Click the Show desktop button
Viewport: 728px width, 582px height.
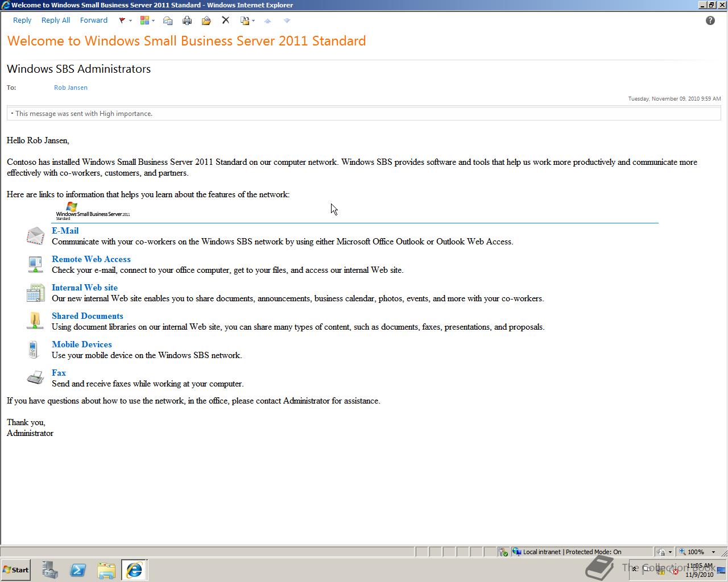721,570
